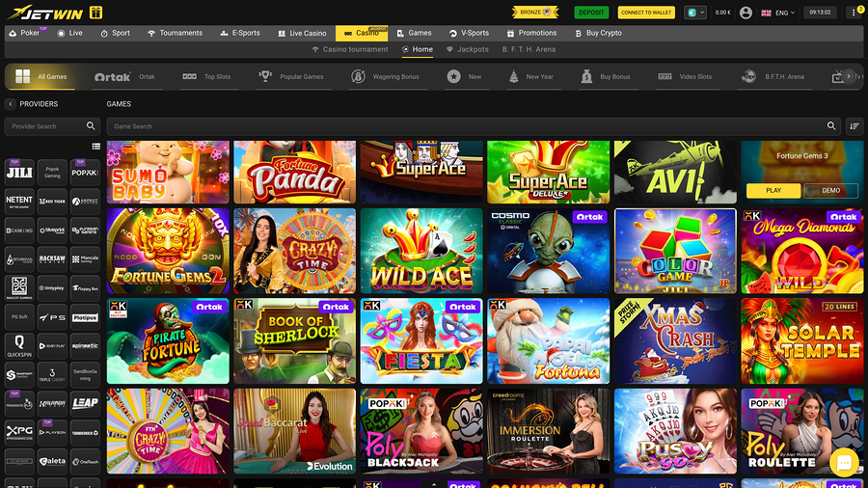Filter by Popok Gaming provider
This screenshot has height=488, width=868.
52,173
